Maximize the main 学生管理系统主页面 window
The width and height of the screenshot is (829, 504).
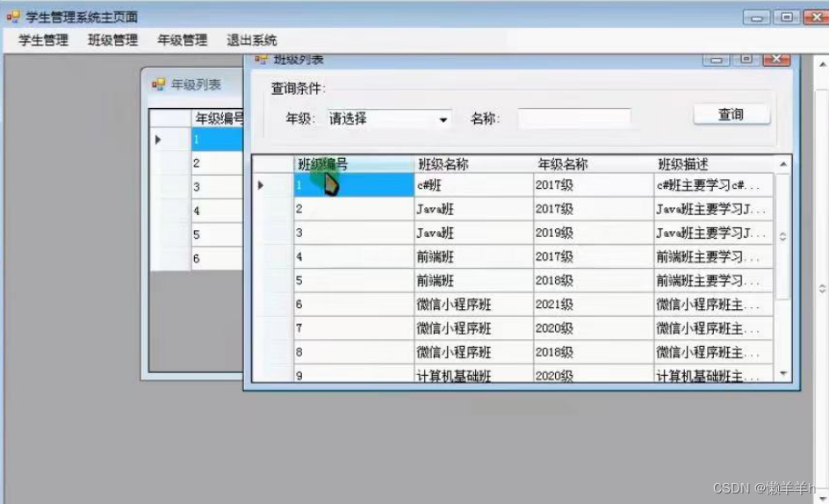click(787, 17)
